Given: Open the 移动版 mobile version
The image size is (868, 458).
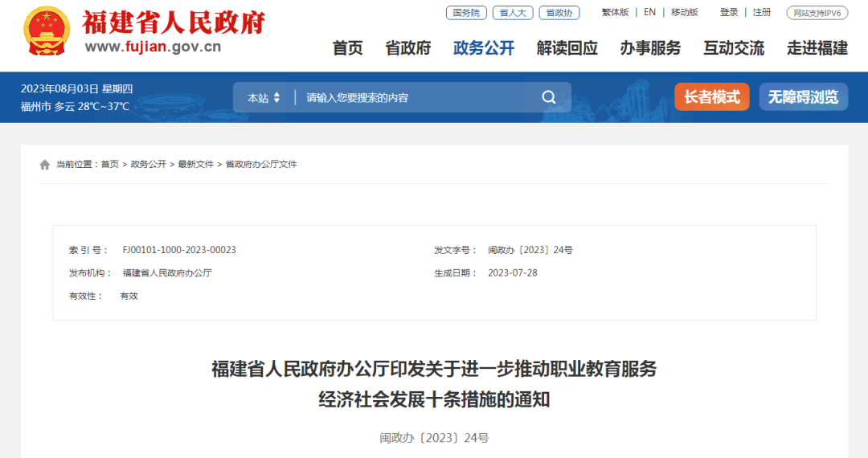Looking at the screenshot, I should coord(684,12).
